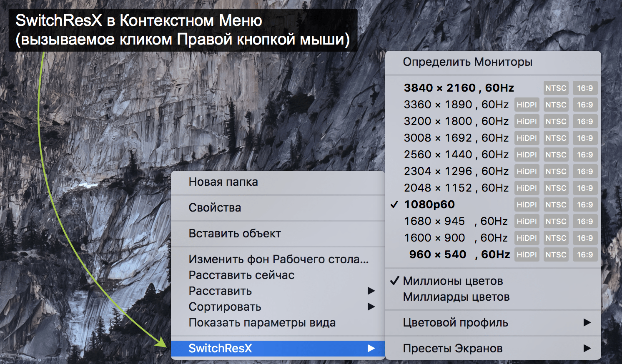Click 'Изменить фон Рабочего стола...'
The width and height of the screenshot is (622, 364).
tap(278, 259)
